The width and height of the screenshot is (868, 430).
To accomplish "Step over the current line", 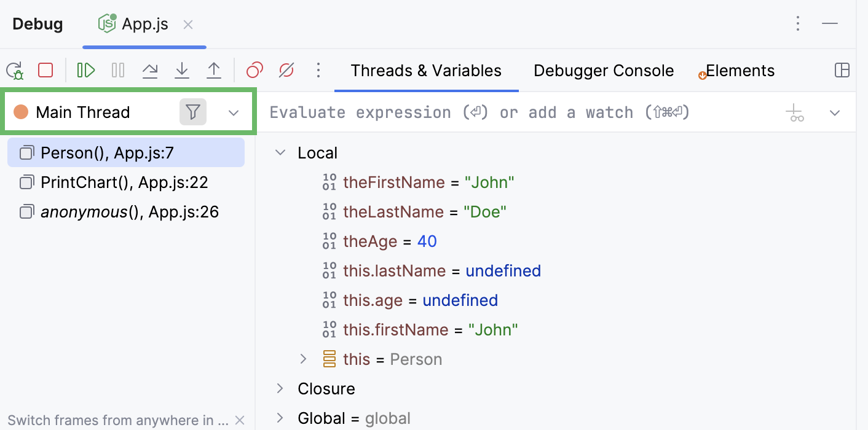I will point(150,70).
